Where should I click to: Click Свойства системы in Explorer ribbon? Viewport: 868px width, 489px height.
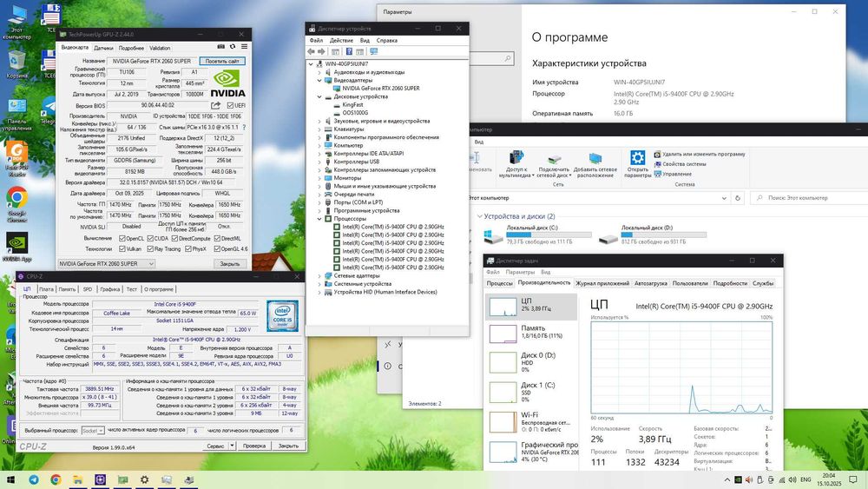pyautogui.click(x=680, y=164)
